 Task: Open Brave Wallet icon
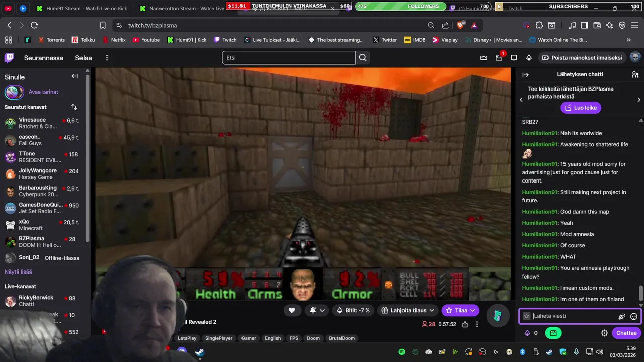pos(597,25)
